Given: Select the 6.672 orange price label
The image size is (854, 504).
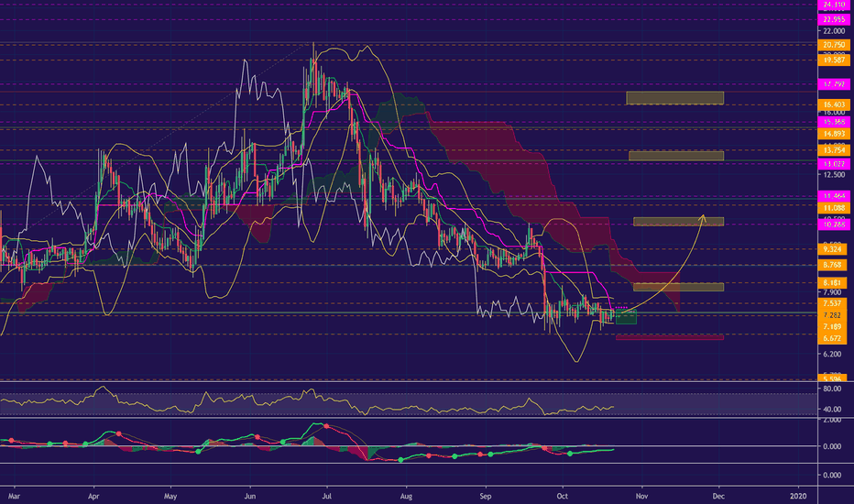Looking at the screenshot, I should click(832, 338).
